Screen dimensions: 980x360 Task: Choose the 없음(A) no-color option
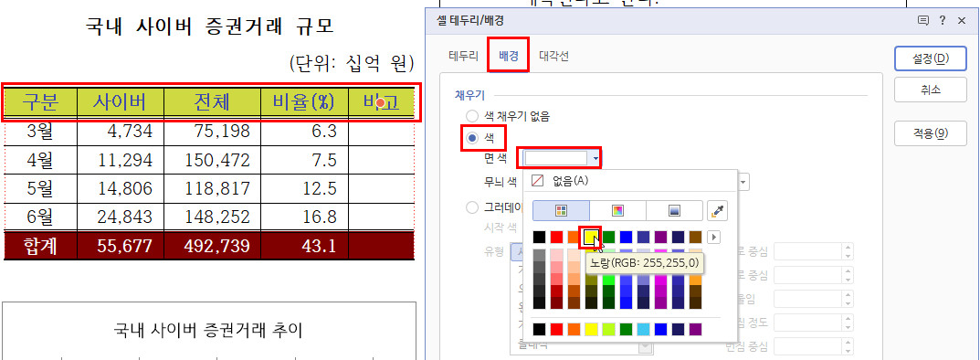tap(562, 181)
